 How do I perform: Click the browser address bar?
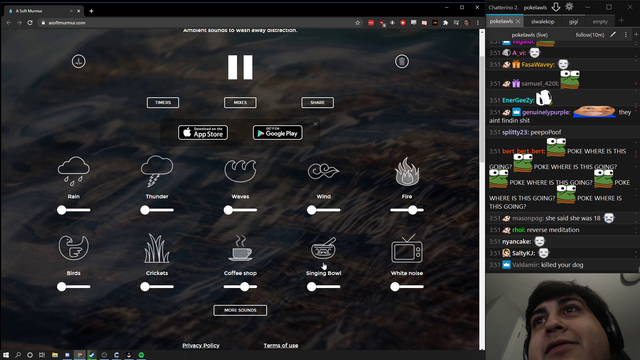point(196,23)
